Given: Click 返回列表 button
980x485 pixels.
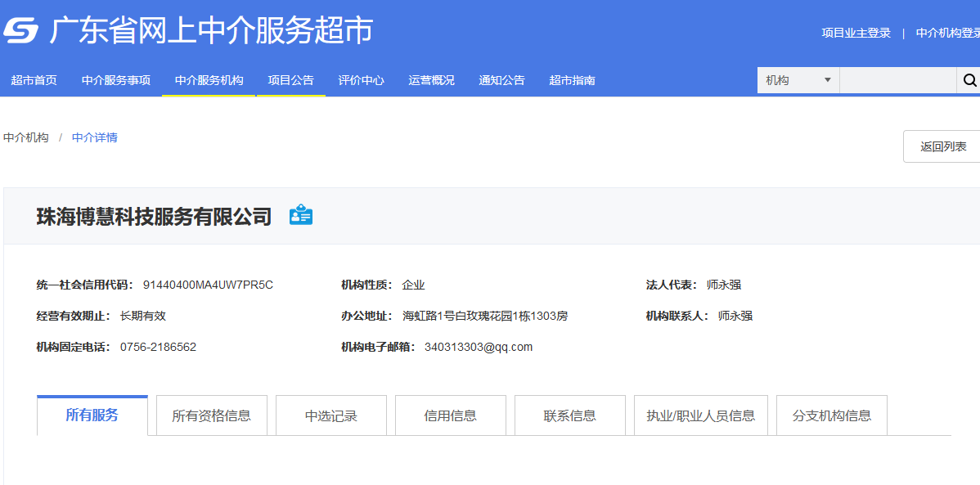Looking at the screenshot, I should click(943, 146).
